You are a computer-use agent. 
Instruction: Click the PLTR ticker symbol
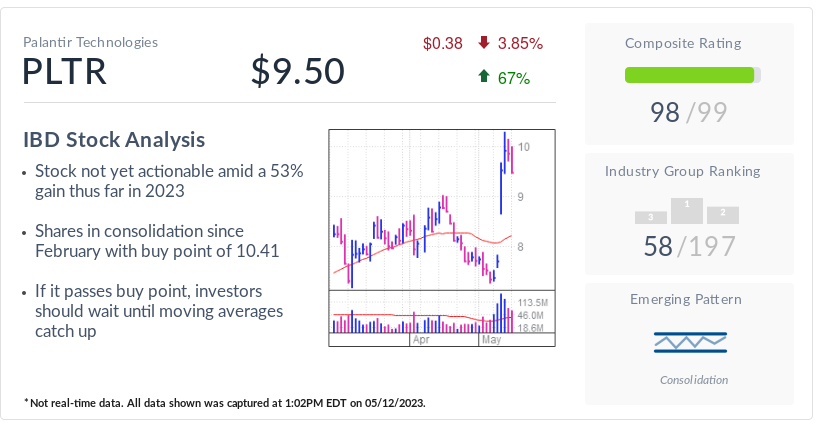coord(64,72)
